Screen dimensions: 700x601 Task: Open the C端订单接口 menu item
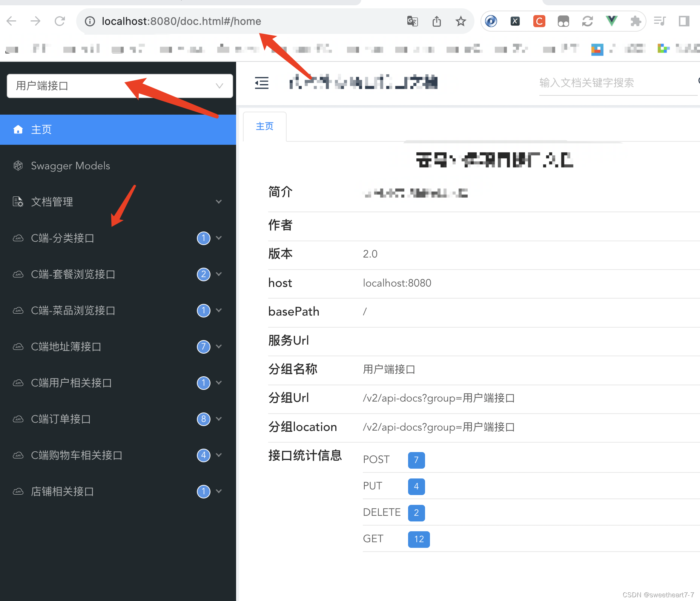[118, 419]
